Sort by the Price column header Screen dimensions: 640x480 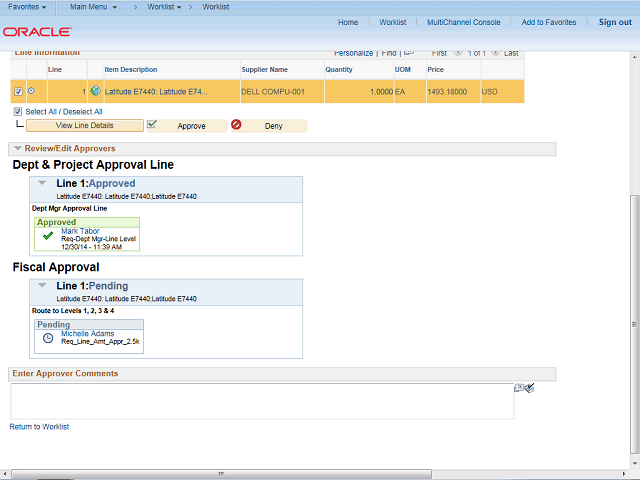436,69
